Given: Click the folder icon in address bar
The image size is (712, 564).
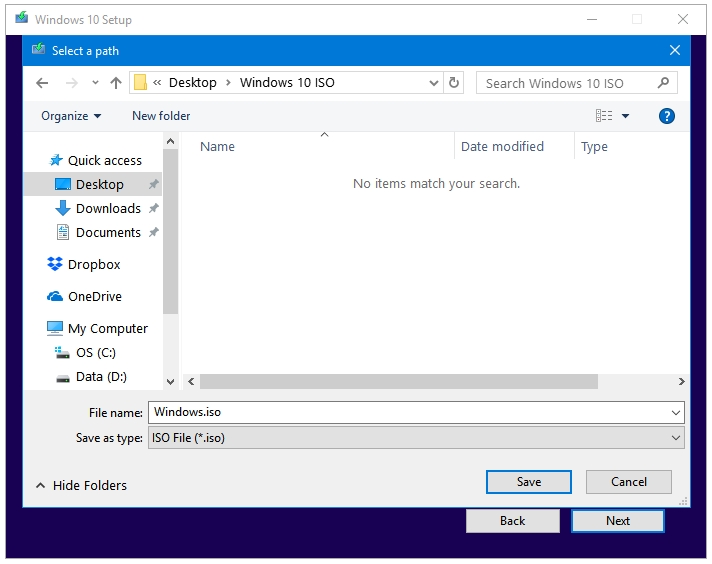Looking at the screenshot, I should [x=140, y=83].
